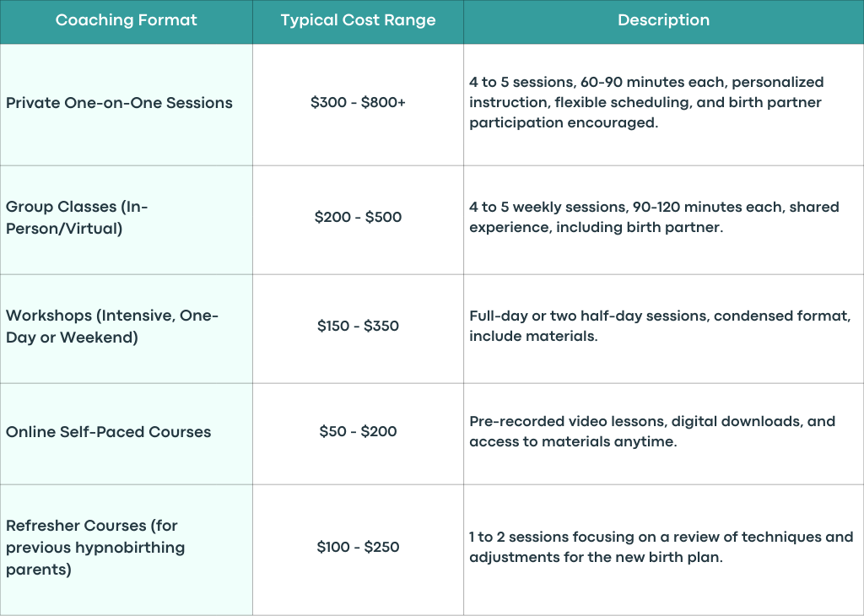
Task: Click the Coaching Format column header
Action: pyautogui.click(x=127, y=20)
